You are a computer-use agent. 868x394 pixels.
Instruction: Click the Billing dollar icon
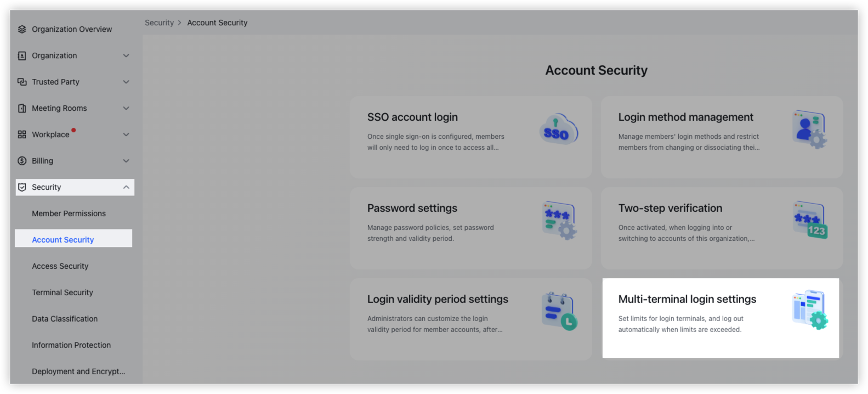pos(21,161)
